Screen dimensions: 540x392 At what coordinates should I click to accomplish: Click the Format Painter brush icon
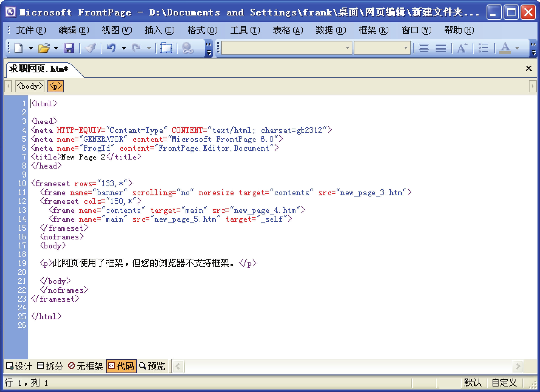pyautogui.click(x=90, y=48)
